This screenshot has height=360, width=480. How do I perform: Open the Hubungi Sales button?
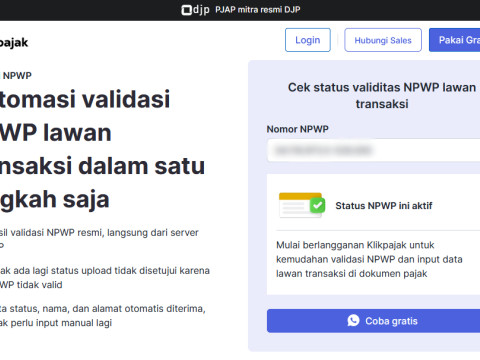pos(383,40)
